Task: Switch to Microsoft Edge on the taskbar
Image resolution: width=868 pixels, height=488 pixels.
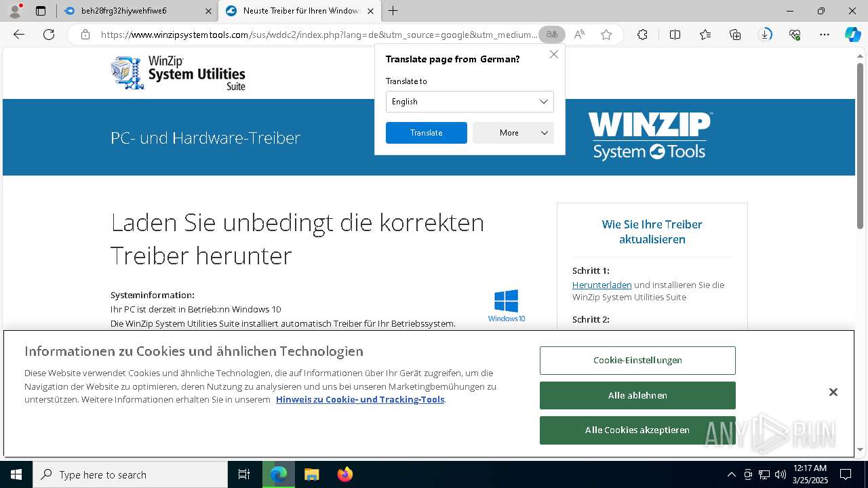Action: click(x=279, y=474)
